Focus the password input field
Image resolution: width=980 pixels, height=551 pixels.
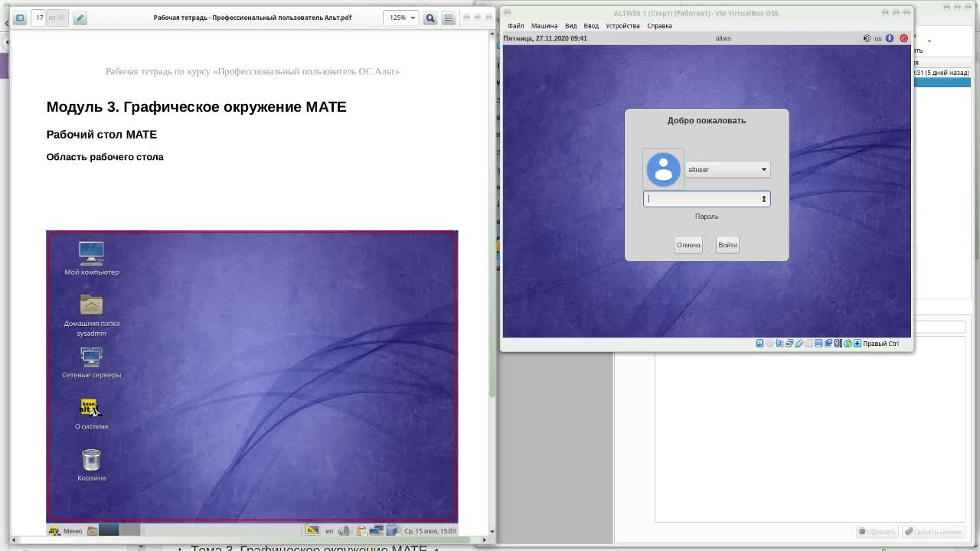[x=707, y=199]
